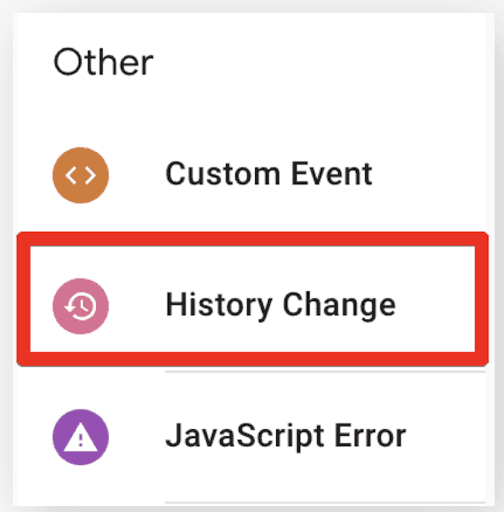Select the Custom Event trigger type
Screen dimensions: 504x512
click(252, 175)
